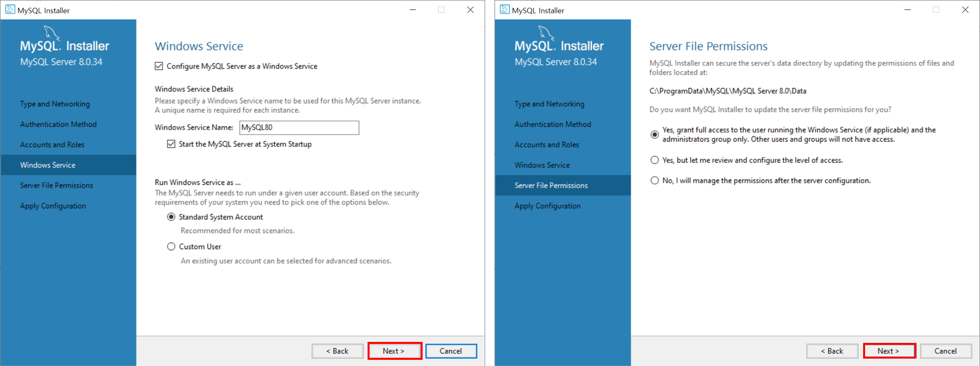980x366 pixels.
Task: Click Next in Server File Permissions window
Action: (x=889, y=351)
